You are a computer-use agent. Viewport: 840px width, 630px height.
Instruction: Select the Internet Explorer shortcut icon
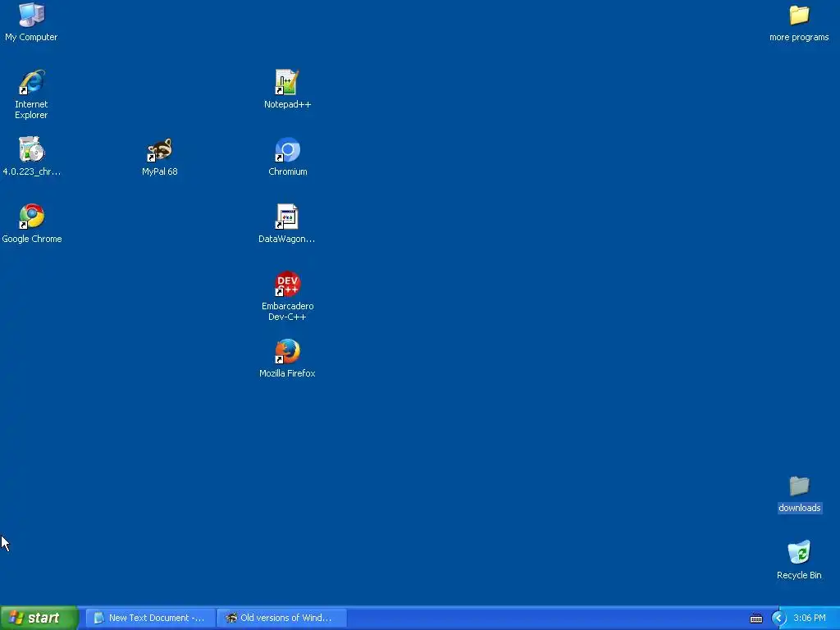32,82
